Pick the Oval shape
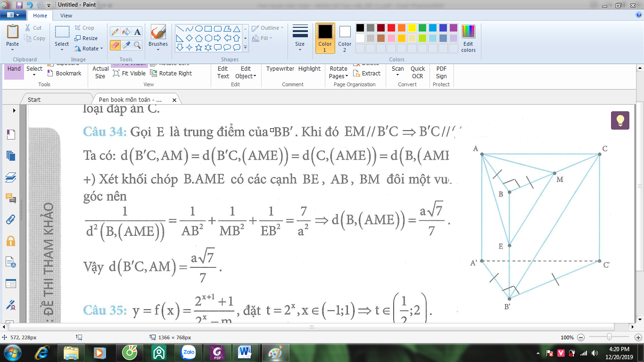Screen dimensions: 644x362 (199, 29)
